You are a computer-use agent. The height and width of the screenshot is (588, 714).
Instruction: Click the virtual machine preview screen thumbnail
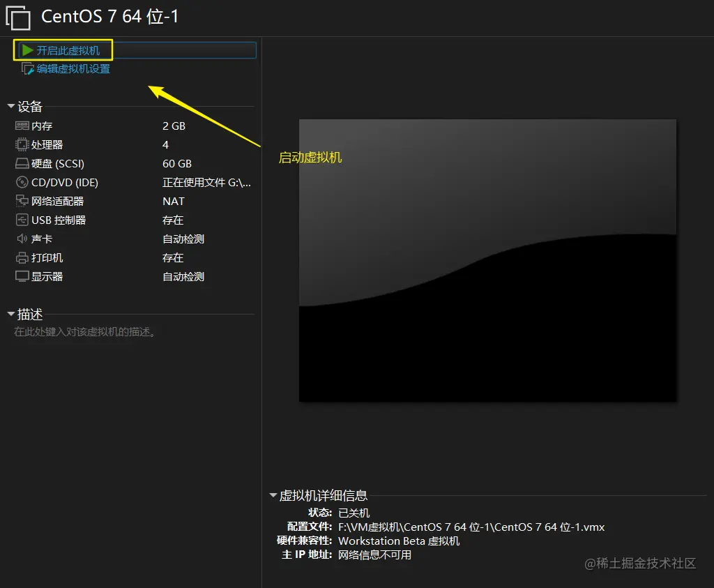[x=487, y=261]
